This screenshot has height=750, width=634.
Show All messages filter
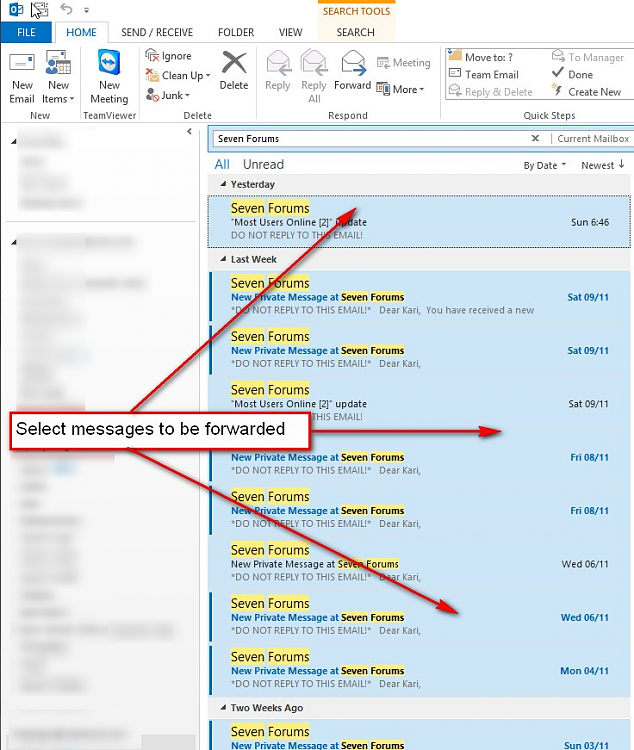[x=222, y=165]
